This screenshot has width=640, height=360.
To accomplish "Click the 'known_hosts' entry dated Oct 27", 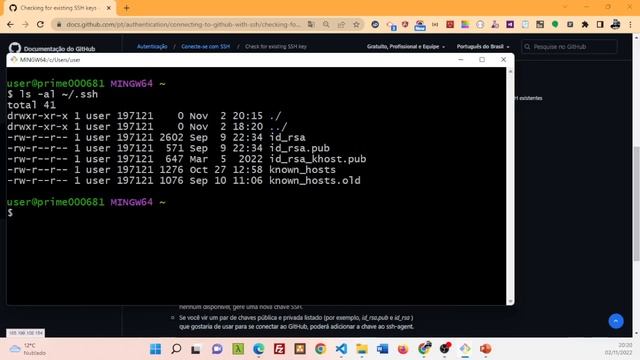I will pyautogui.click(x=302, y=170).
